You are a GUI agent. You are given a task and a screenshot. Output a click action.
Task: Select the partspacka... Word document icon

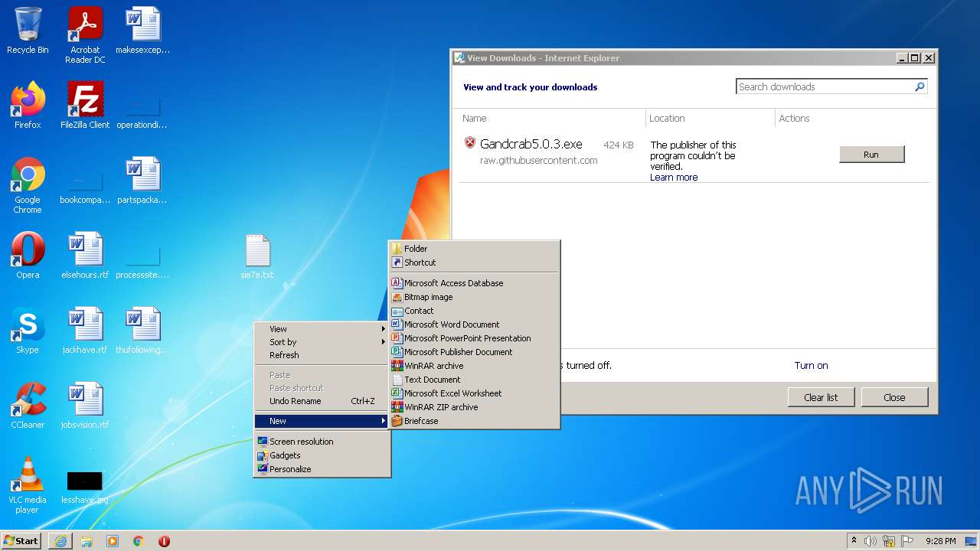(142, 181)
